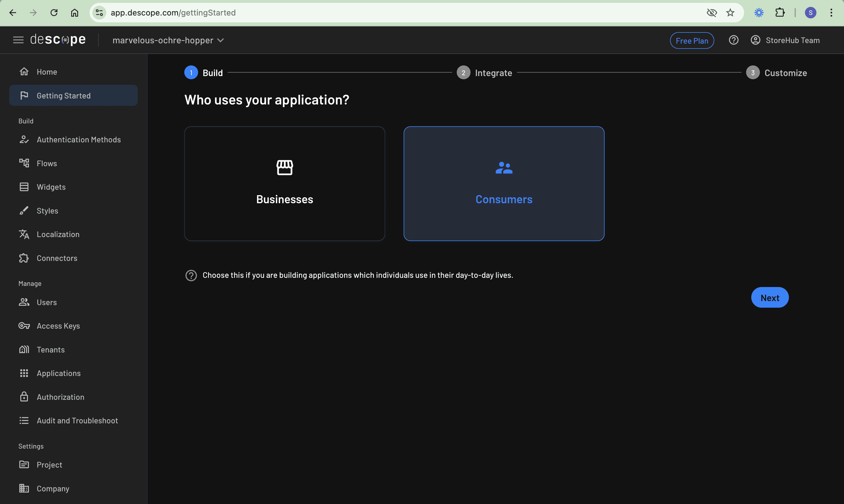Viewport: 844px width, 504px height.
Task: Open Access Keys via the key icon
Action: pos(24,326)
